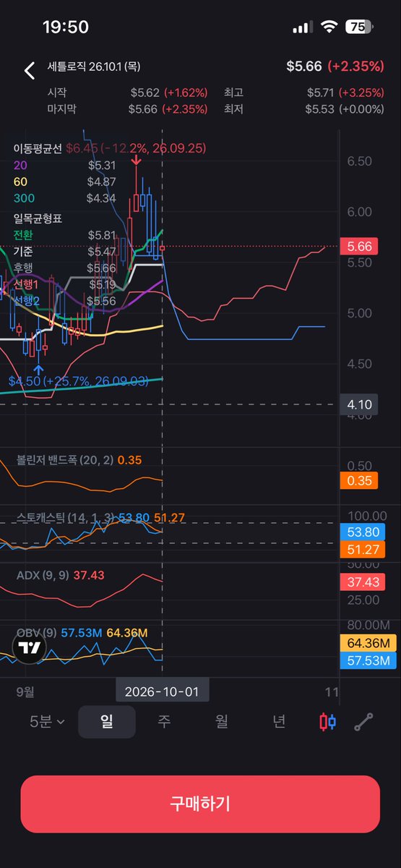Tap the OBV (9) indicator label
The height and width of the screenshot is (868, 401).
[x=36, y=633]
